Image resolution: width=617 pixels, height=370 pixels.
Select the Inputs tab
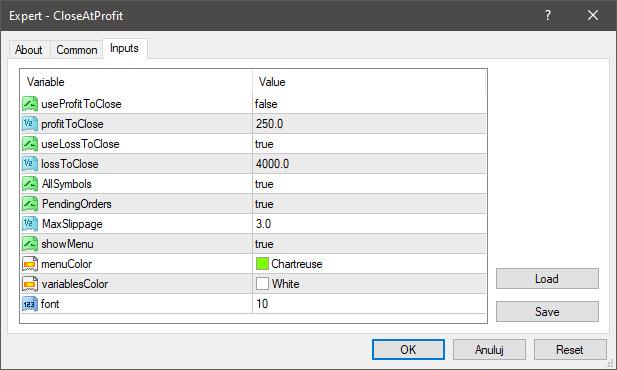[124, 48]
